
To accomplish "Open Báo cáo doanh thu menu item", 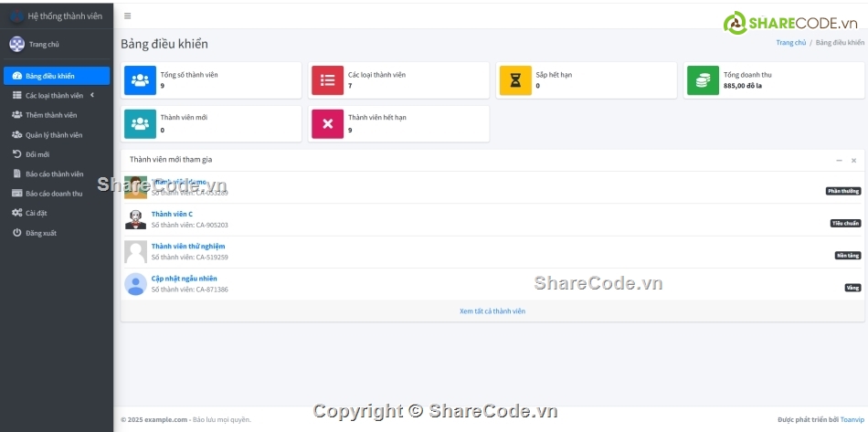I will click(x=57, y=194).
